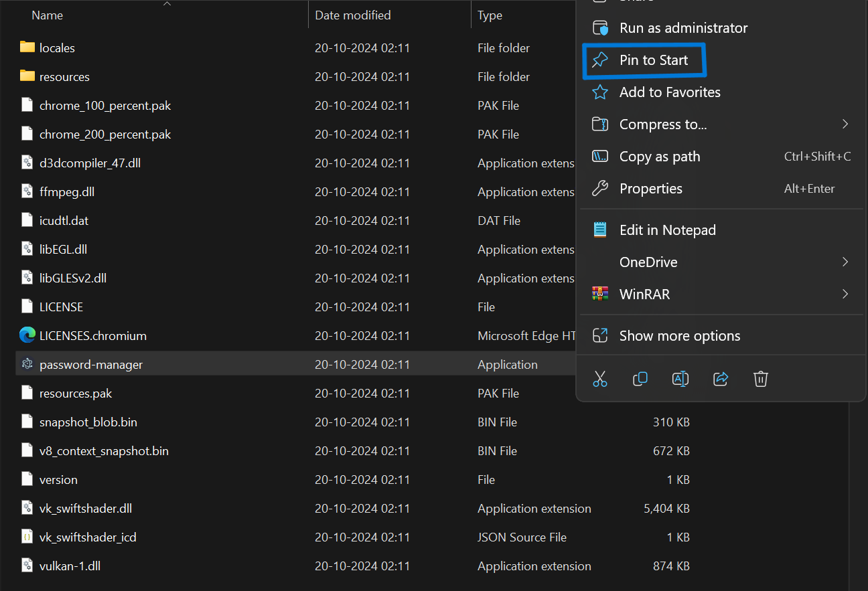Click the JSON Source File type cell
This screenshot has height=591, width=868.
click(522, 537)
